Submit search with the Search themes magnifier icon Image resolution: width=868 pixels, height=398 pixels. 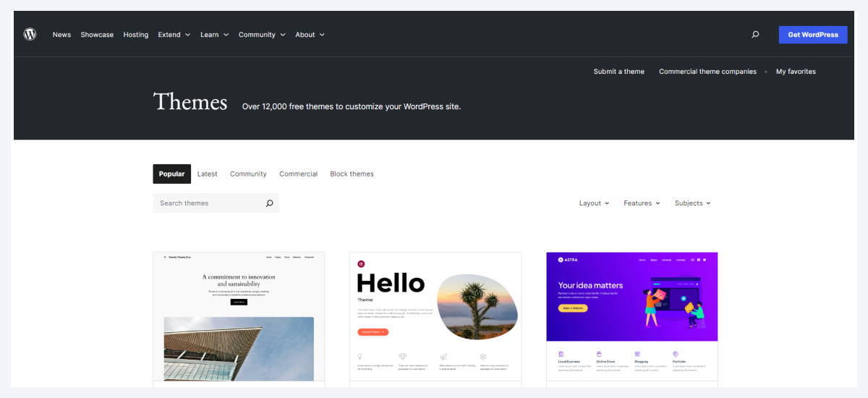(x=269, y=203)
